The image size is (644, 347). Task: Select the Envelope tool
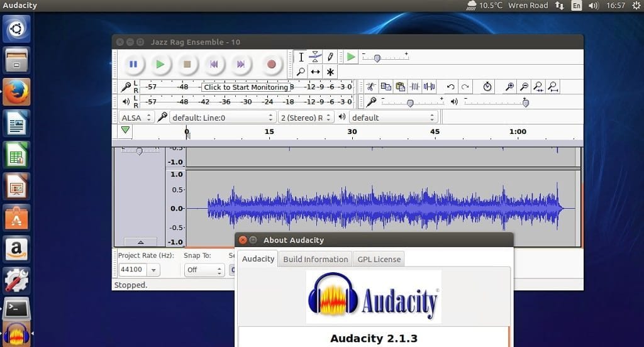(x=316, y=57)
